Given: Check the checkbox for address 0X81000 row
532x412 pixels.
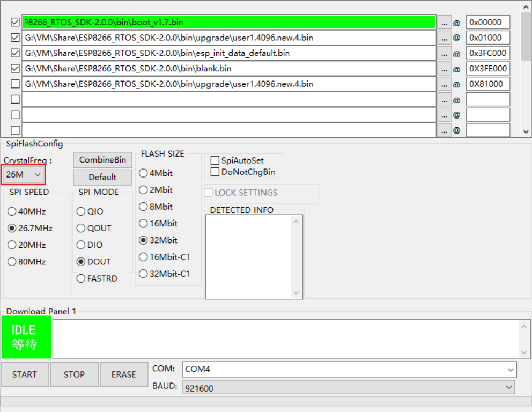Looking at the screenshot, I should pyautogui.click(x=15, y=84).
